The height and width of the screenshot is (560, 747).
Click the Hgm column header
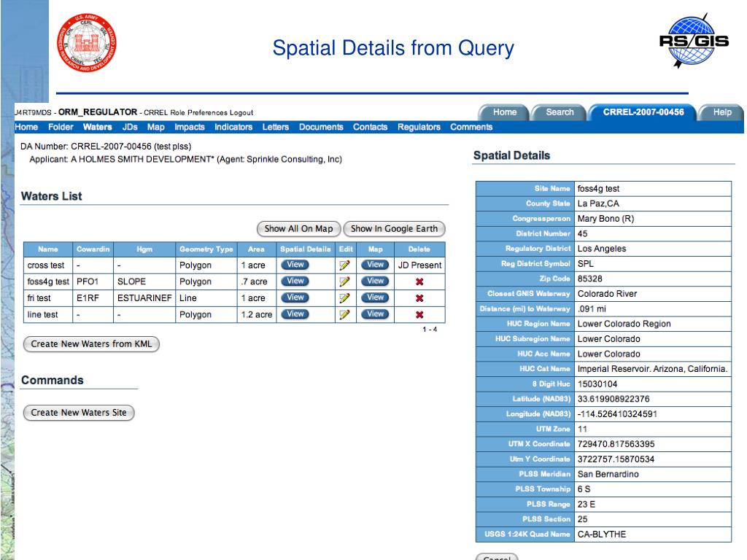[144, 249]
